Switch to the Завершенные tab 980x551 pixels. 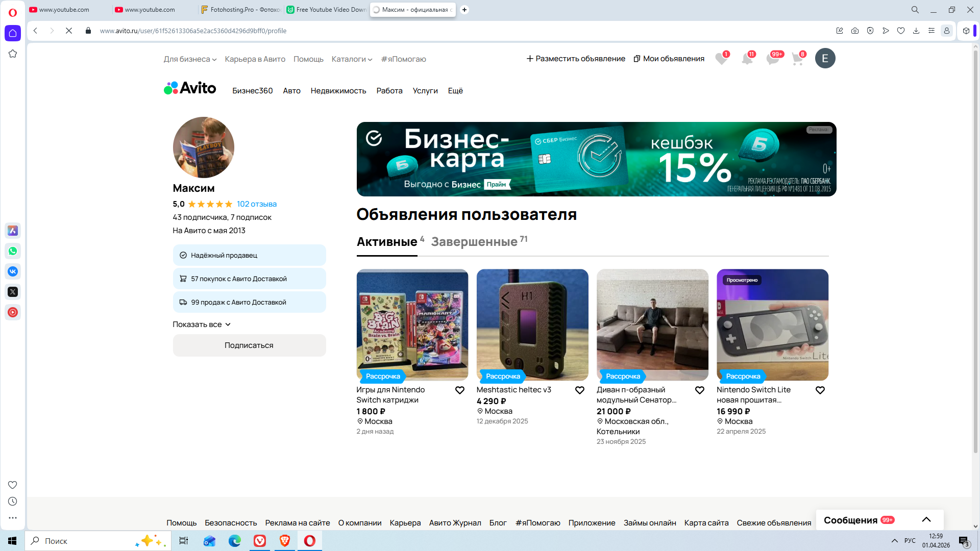474,242
